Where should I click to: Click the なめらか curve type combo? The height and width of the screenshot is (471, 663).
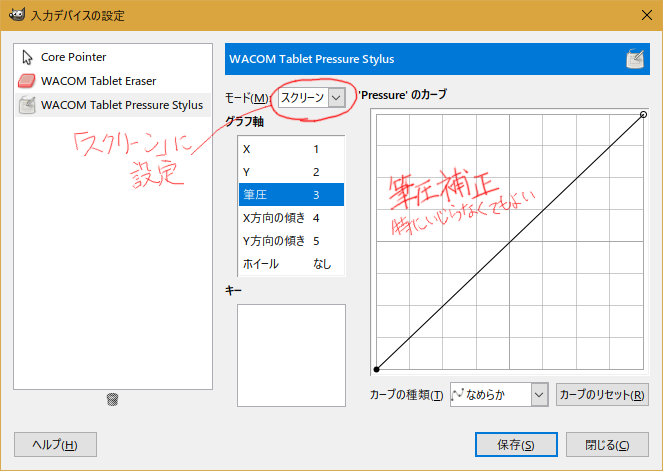tap(499, 394)
